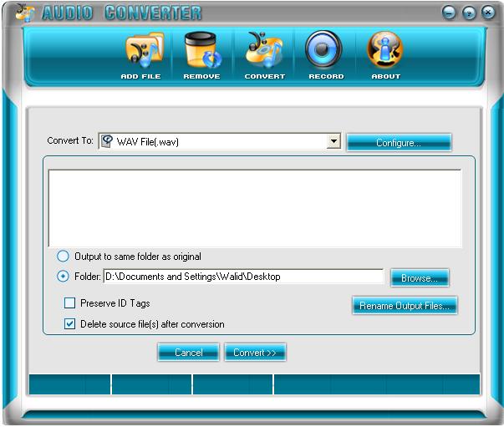Select the Folder output radio button
Screen dimensions: 504x427
[63, 277]
